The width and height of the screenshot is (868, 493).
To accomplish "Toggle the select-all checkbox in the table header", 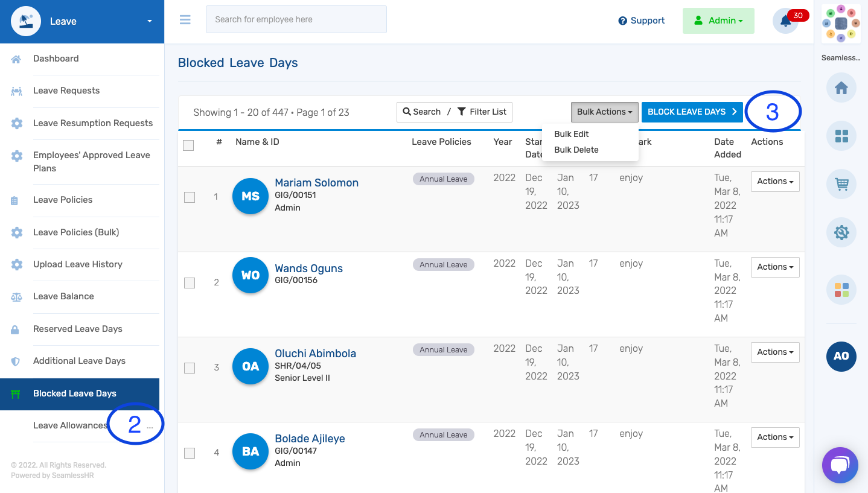I will [x=188, y=145].
